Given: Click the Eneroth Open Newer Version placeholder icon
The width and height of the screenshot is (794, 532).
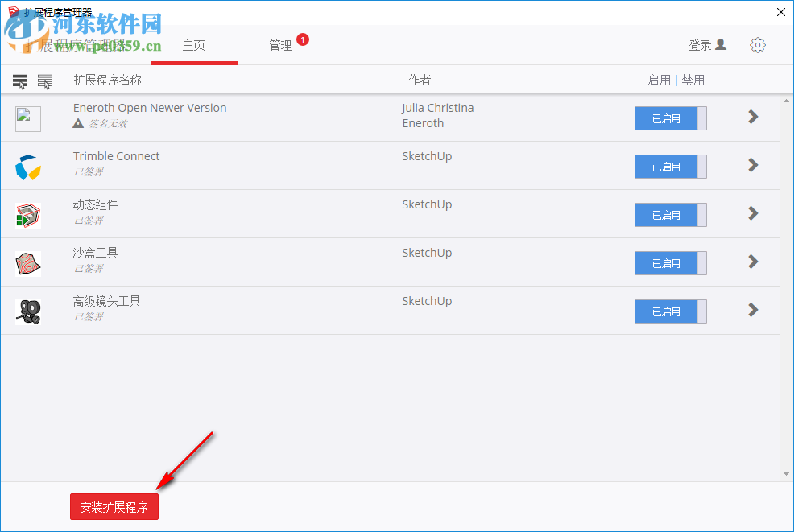Looking at the screenshot, I should (27, 118).
